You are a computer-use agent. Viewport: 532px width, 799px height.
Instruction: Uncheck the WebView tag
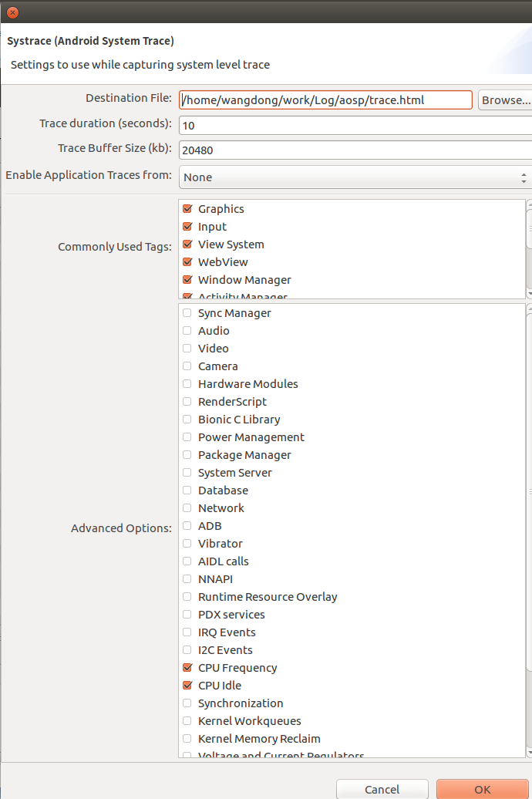click(187, 261)
